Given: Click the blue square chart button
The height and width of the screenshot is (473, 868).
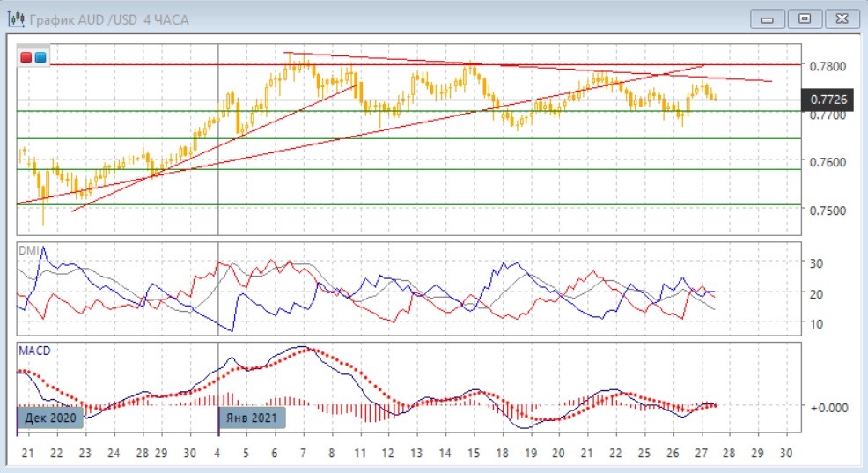Looking at the screenshot, I should (40, 57).
